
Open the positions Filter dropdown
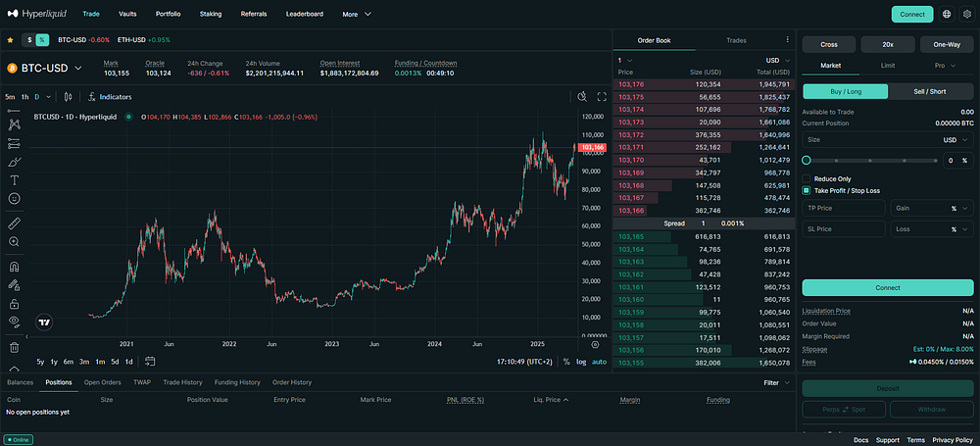[777, 382]
